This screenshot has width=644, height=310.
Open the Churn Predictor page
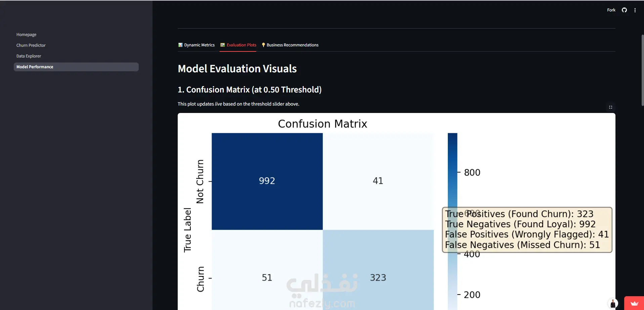[x=31, y=45]
